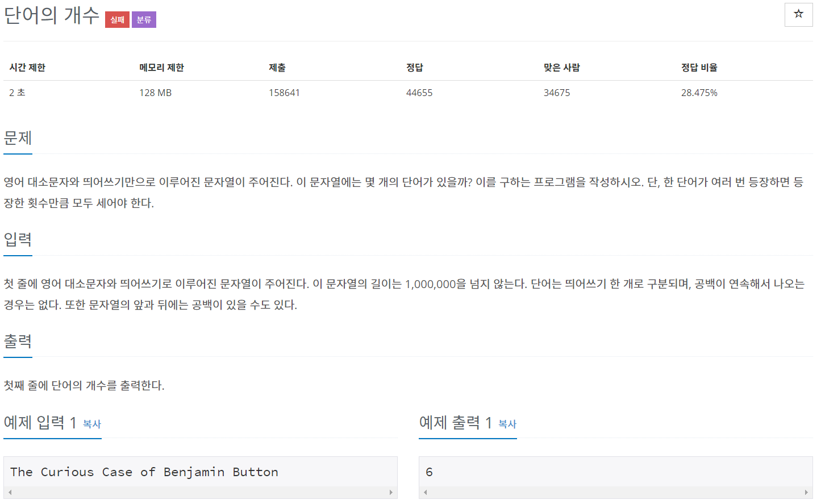Select the sample input text 'The Curious Case of Benjamin Button'
The image size is (821, 504).
(144, 472)
